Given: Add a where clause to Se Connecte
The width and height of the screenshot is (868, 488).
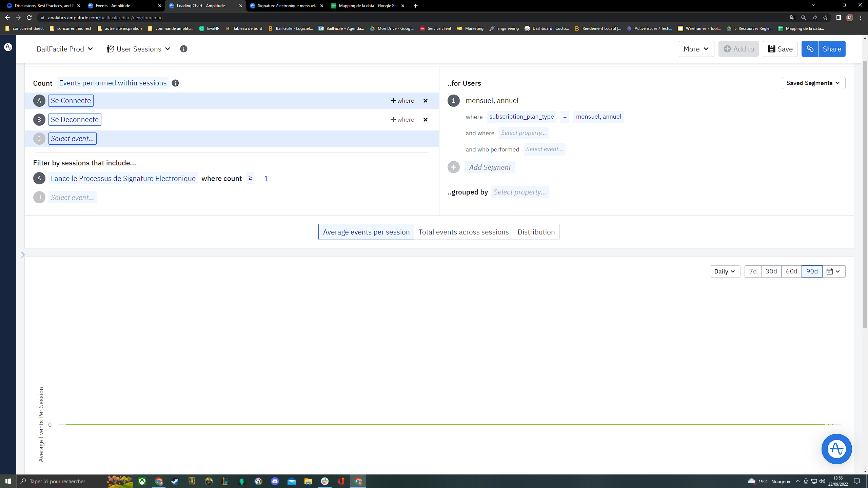Looking at the screenshot, I should click(x=402, y=101).
